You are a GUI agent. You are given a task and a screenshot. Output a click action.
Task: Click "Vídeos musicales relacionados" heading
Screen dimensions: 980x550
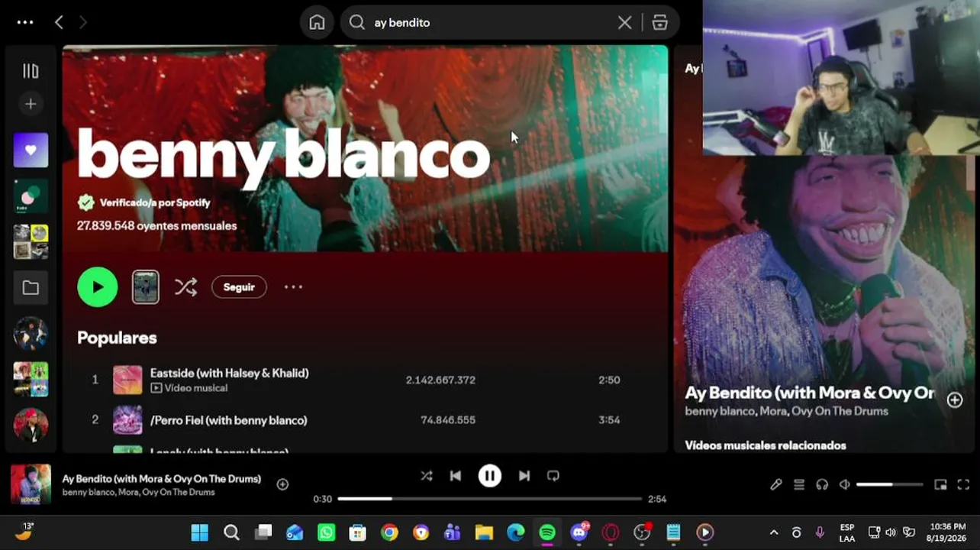coord(766,445)
